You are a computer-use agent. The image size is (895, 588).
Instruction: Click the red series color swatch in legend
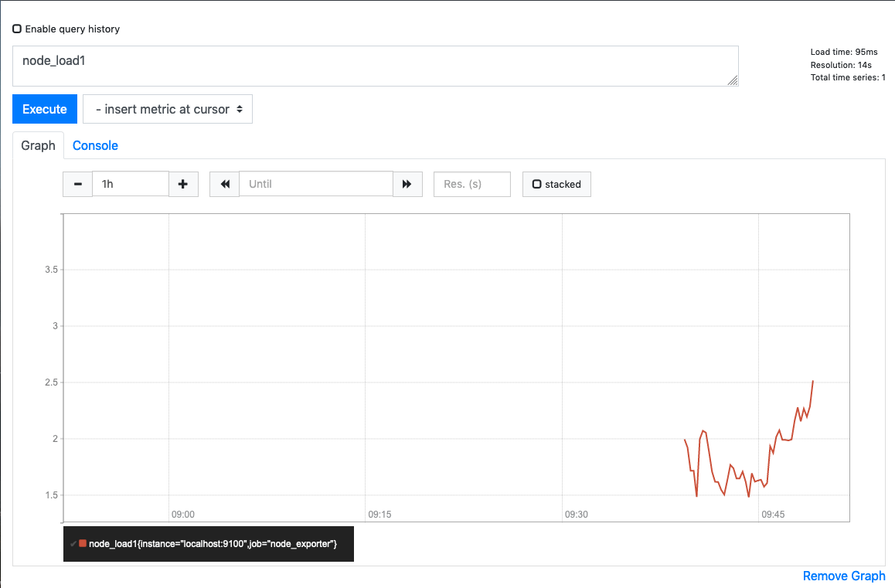(83, 543)
